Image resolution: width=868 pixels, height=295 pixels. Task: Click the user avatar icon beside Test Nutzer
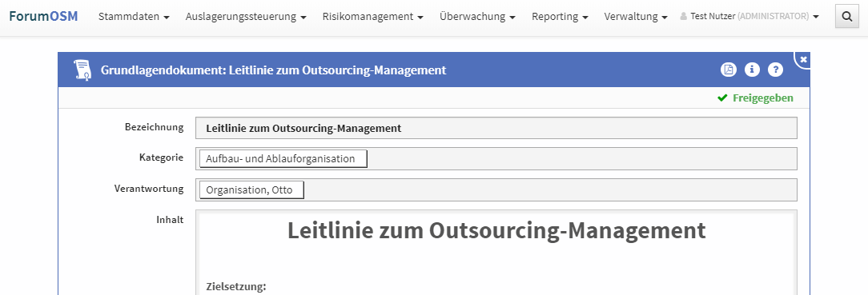[x=683, y=17]
